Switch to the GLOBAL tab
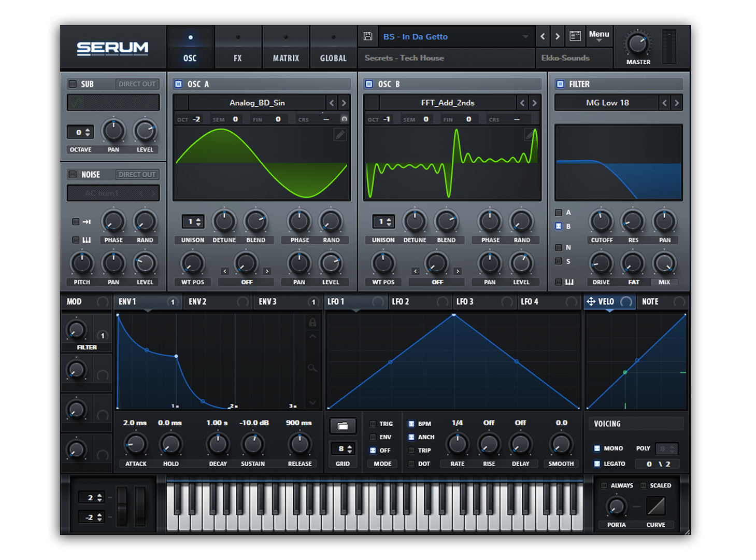Image resolution: width=756 pixels, height=560 pixels. tap(333, 47)
